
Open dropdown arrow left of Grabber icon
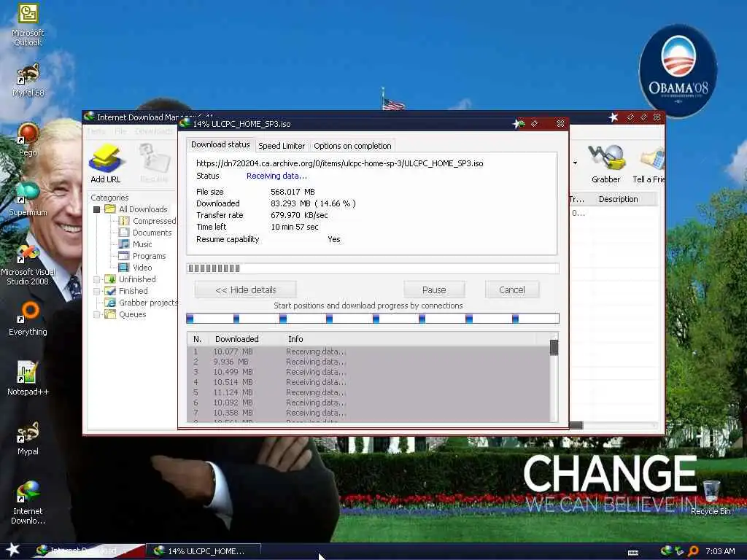pyautogui.click(x=575, y=163)
